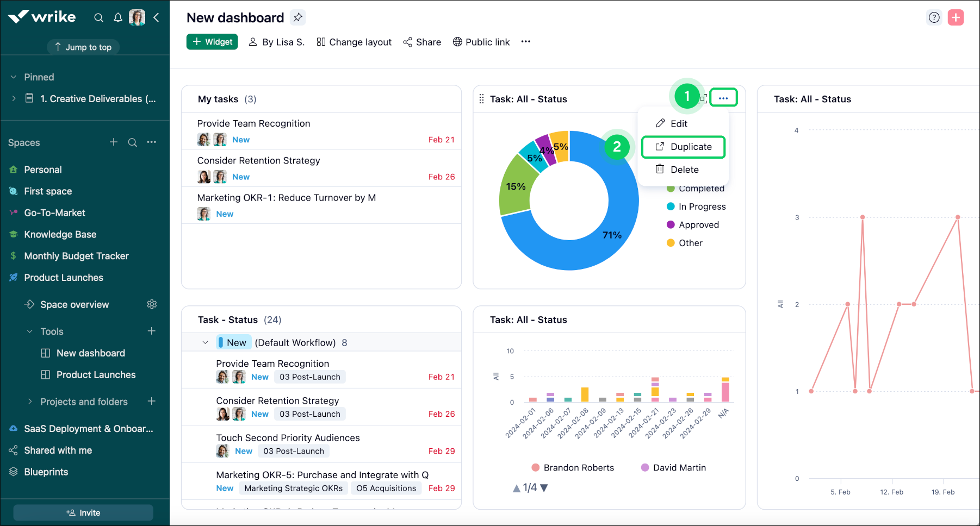Click the Invite button in the sidebar
Image resolution: width=980 pixels, height=526 pixels.
83,512
